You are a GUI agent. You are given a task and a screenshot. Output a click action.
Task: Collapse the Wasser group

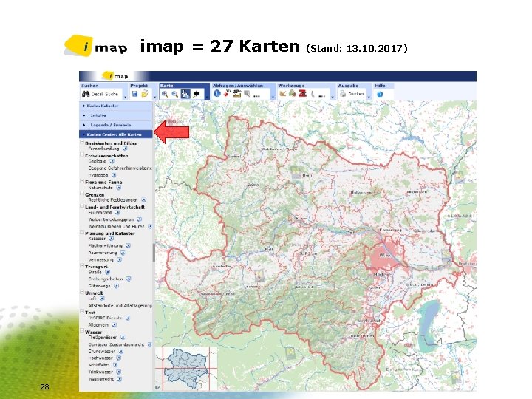[82, 331]
